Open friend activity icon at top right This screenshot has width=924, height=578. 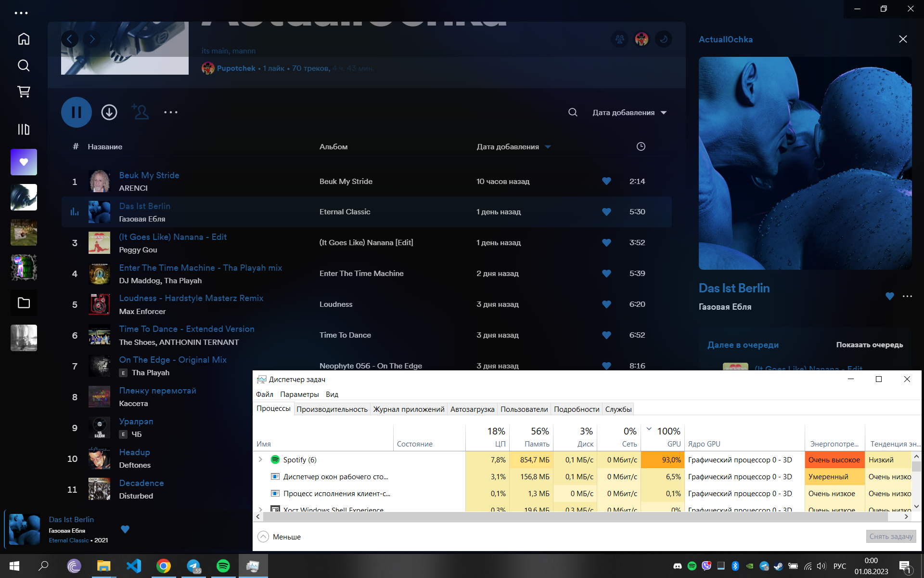[x=619, y=39]
